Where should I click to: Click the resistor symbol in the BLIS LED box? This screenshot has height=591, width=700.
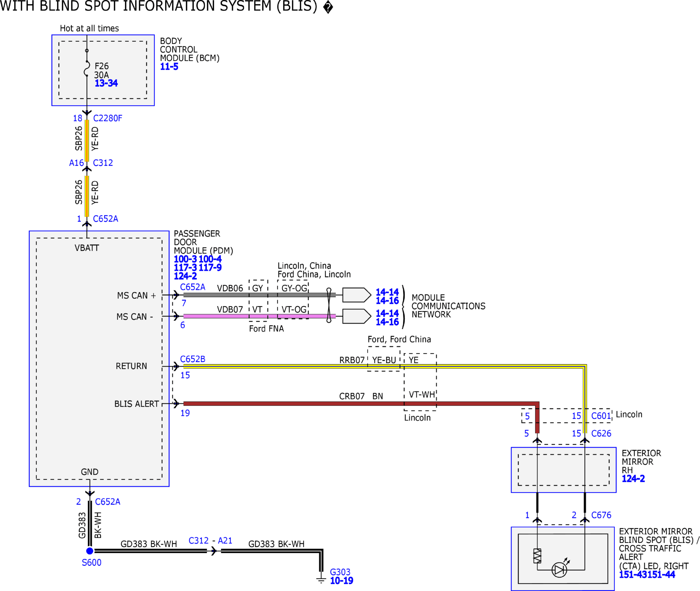[537, 556]
